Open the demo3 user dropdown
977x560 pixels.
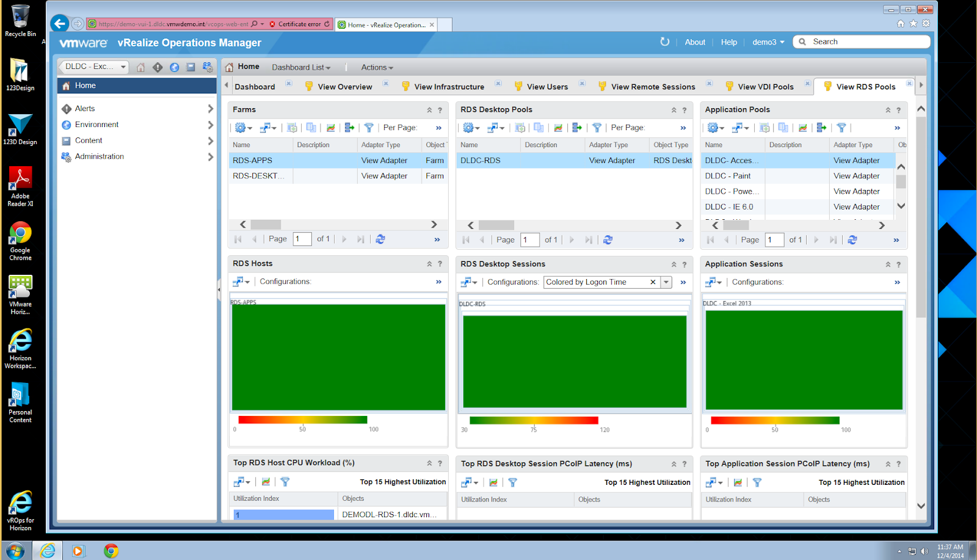[768, 42]
